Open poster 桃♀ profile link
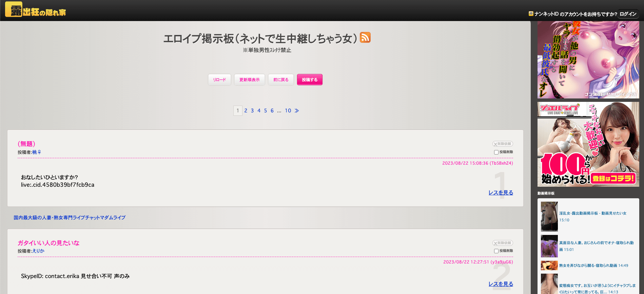The height and width of the screenshot is (294, 644). 37,152
